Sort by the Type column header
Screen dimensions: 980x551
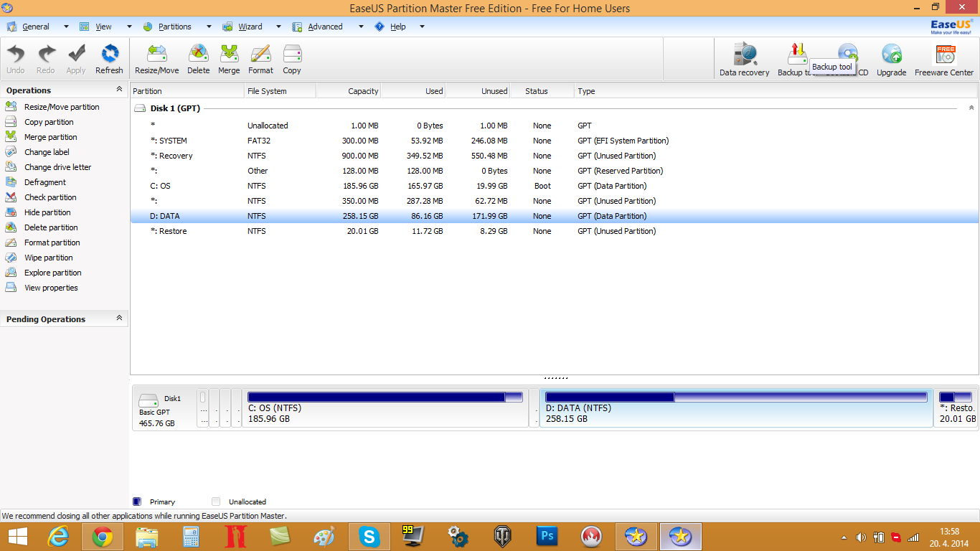click(776, 91)
